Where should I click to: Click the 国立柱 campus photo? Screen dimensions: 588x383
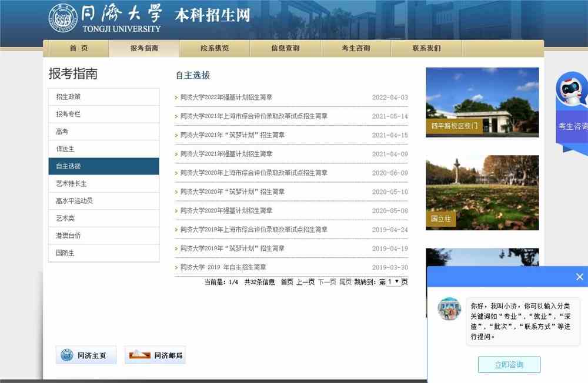tap(482, 193)
